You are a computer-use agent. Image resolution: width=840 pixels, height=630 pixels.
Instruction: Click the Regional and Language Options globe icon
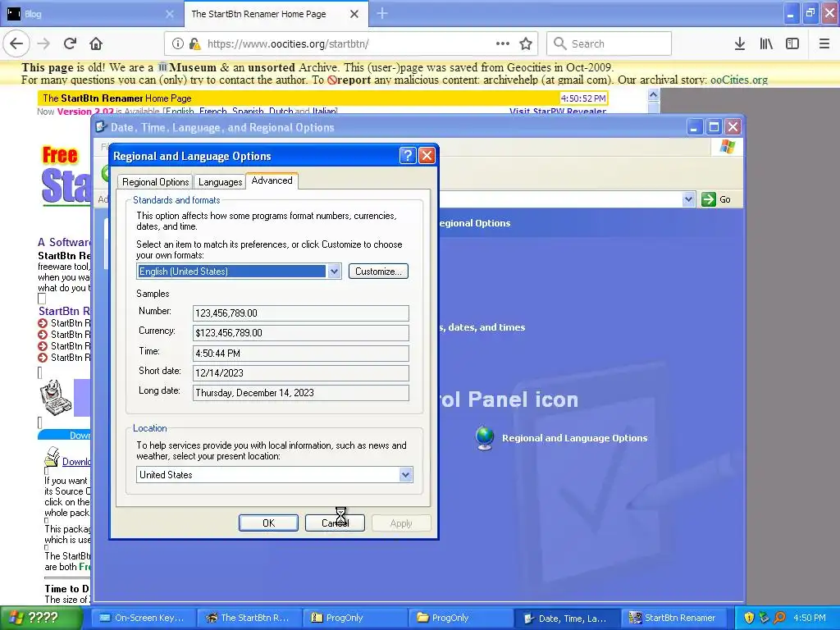[x=485, y=438]
